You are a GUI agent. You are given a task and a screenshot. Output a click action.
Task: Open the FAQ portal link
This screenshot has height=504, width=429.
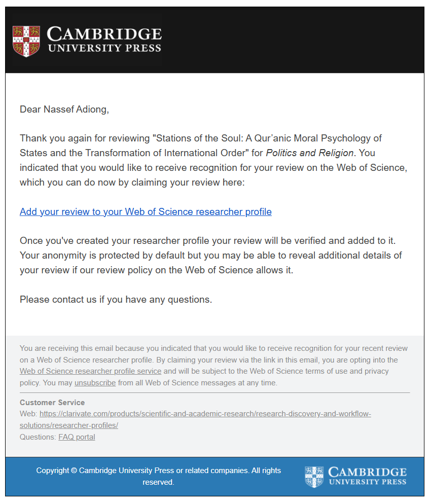click(x=77, y=437)
